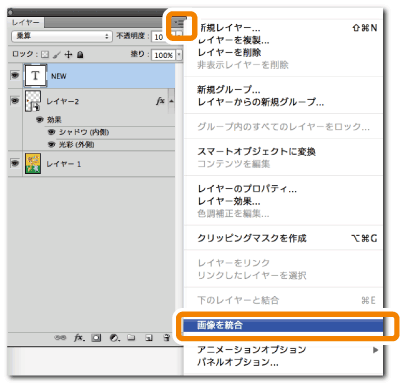The image size is (407, 388).
Task: Click new adjustment layer half-circle icon
Action: (x=114, y=338)
